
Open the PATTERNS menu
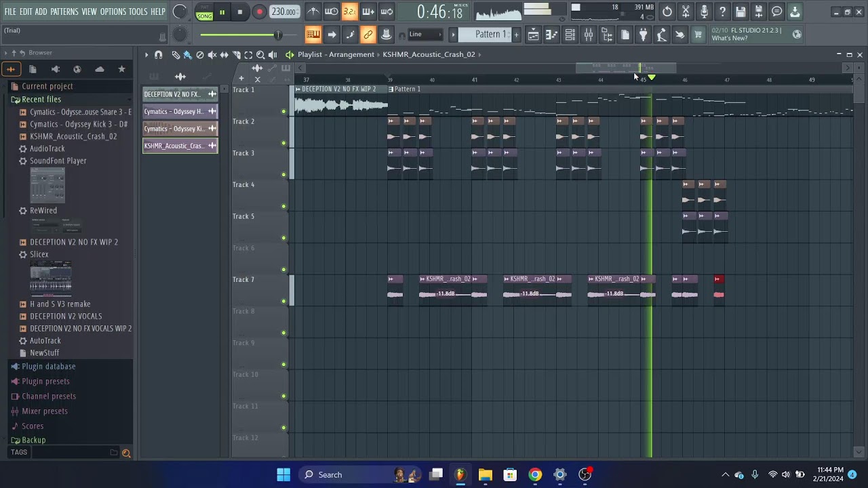(64, 12)
